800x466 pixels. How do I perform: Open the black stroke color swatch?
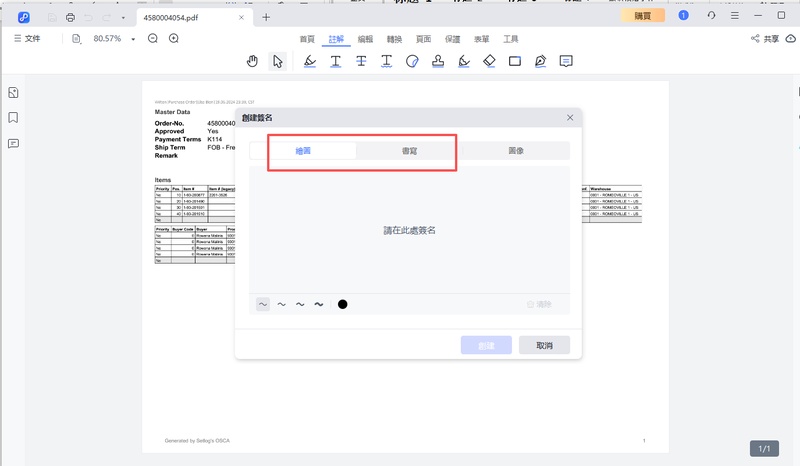point(342,304)
